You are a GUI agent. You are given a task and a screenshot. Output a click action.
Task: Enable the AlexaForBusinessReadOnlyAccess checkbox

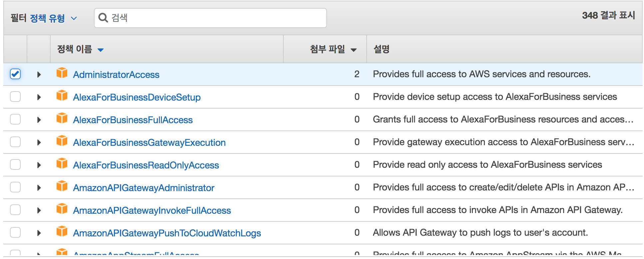pos(15,164)
